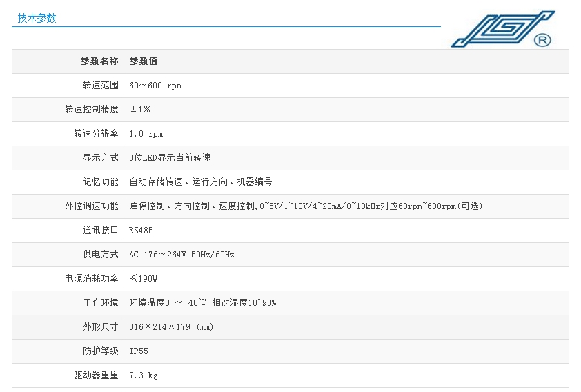
Task: Select the 显示方式 row label
Action: pyautogui.click(x=100, y=158)
